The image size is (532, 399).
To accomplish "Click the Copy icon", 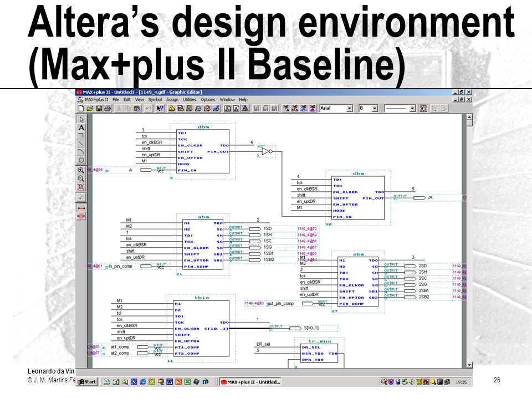I will tap(127, 109).
